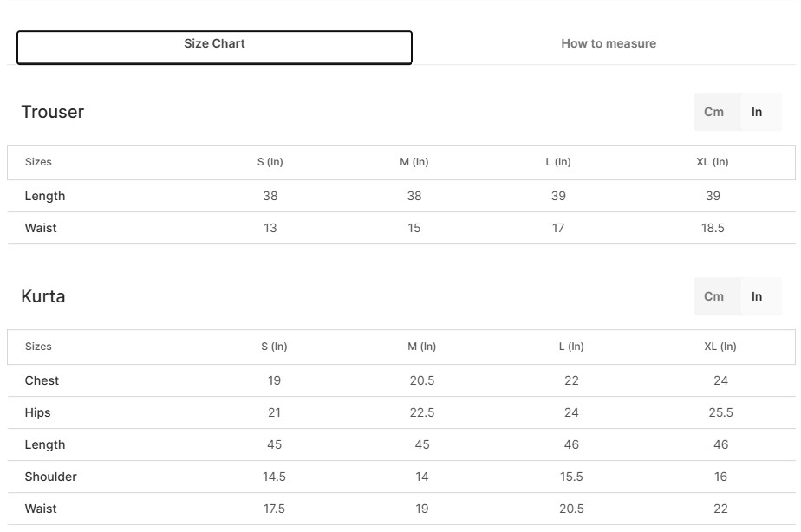The height and width of the screenshot is (532, 801).
Task: Select Kurta small shoulder value 14.5
Action: [x=274, y=477]
